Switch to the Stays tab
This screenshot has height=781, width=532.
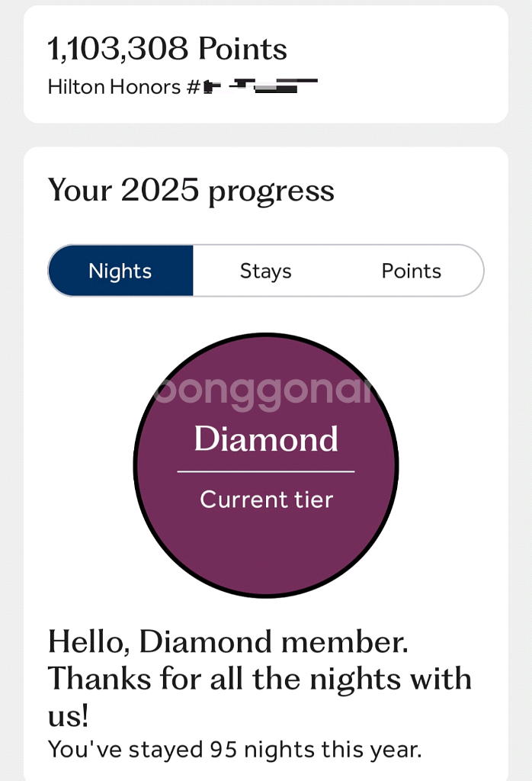(x=265, y=271)
